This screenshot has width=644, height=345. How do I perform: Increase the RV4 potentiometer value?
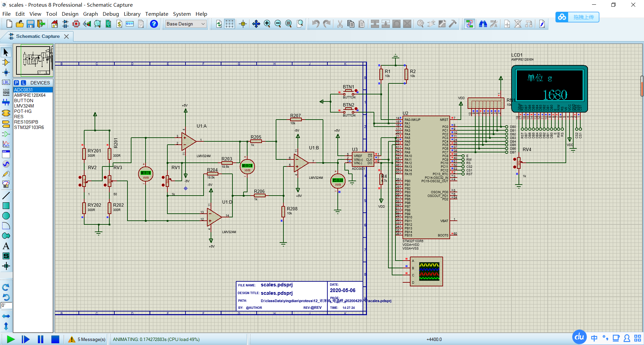515,159
